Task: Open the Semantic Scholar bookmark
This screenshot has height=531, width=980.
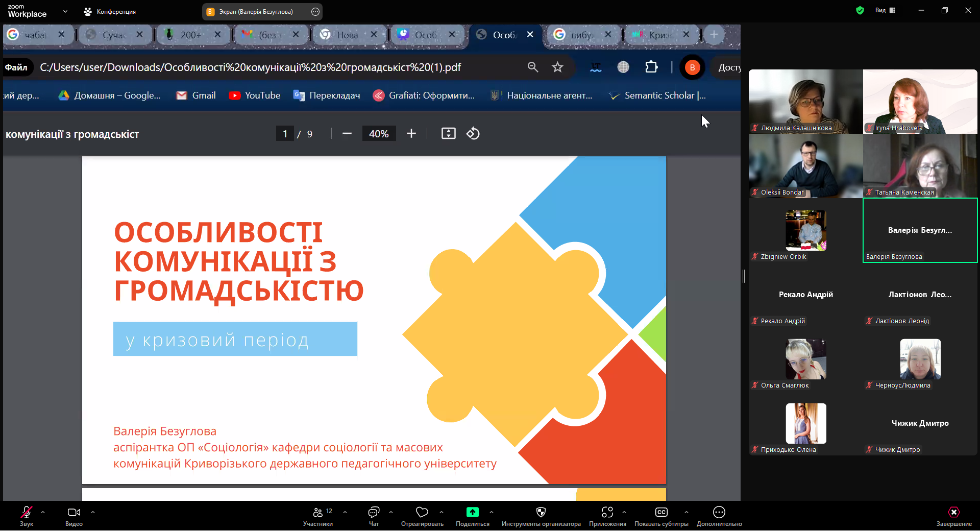Action: click(657, 95)
